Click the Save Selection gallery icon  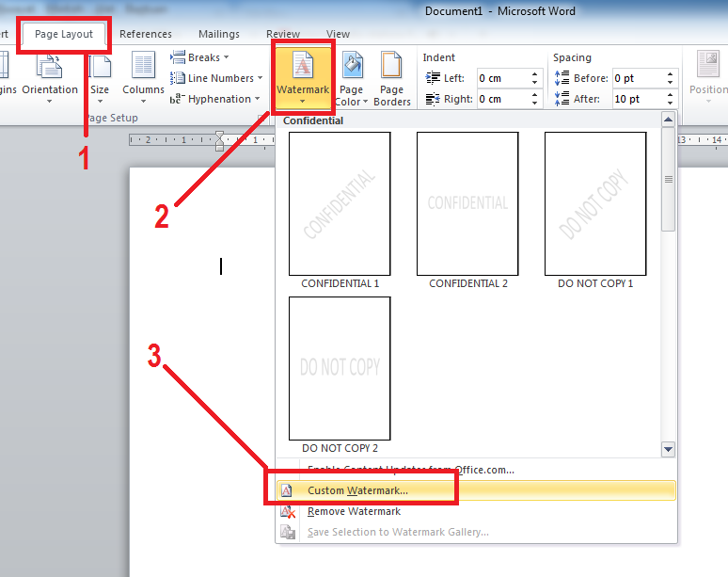(x=288, y=532)
